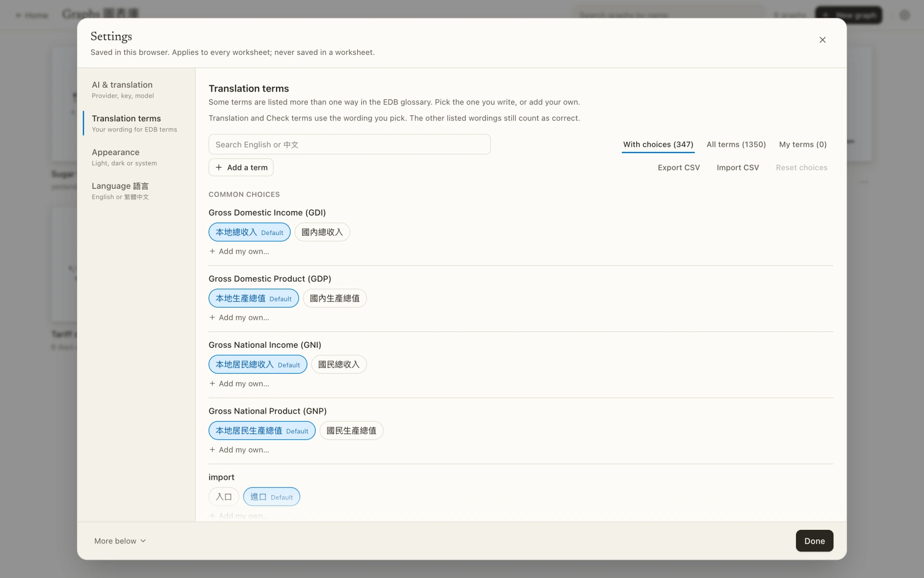Viewport: 924px width, 578px height.
Task: Select 國民總收入 for GNI
Action: tap(339, 365)
